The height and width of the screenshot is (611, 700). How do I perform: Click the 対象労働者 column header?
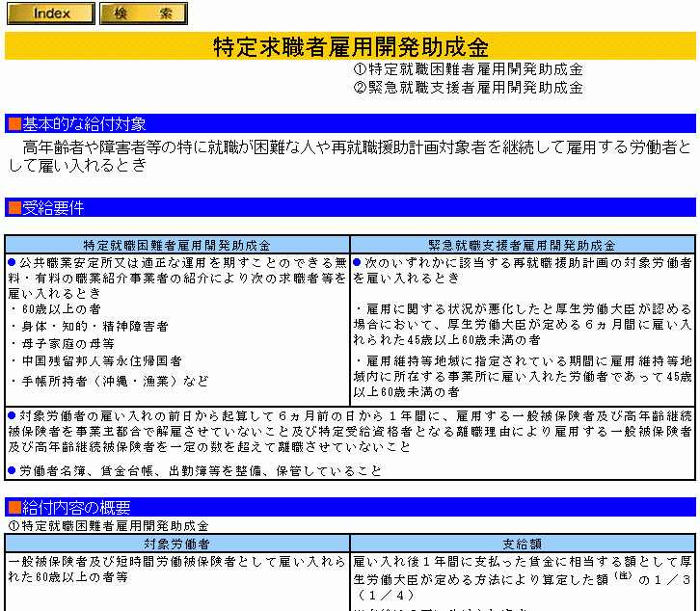(x=176, y=544)
